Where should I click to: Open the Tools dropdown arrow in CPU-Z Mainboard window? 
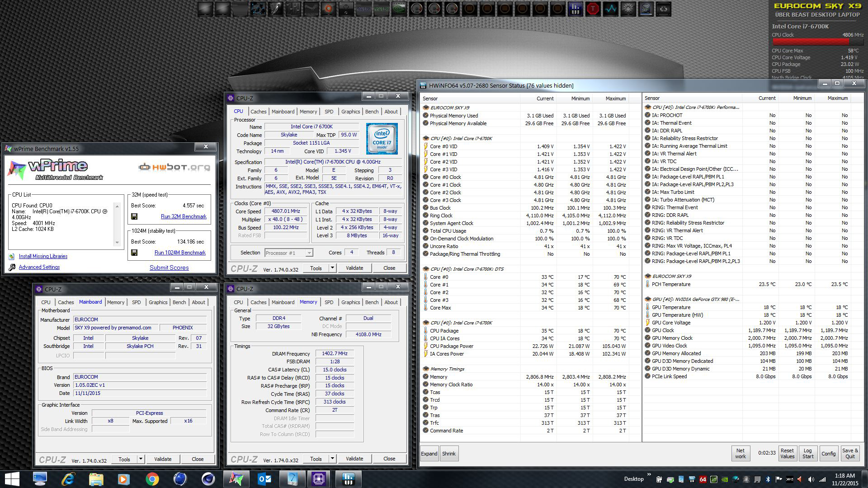[141, 459]
